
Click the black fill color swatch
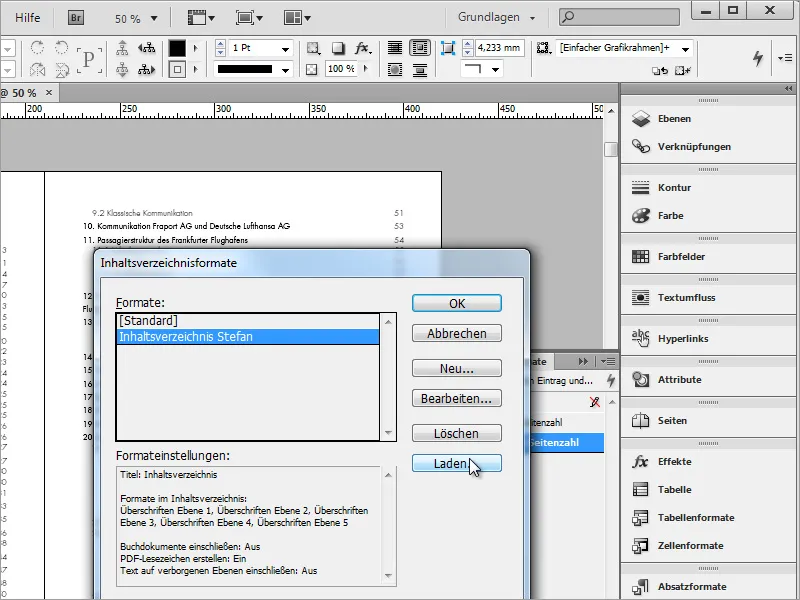point(177,48)
